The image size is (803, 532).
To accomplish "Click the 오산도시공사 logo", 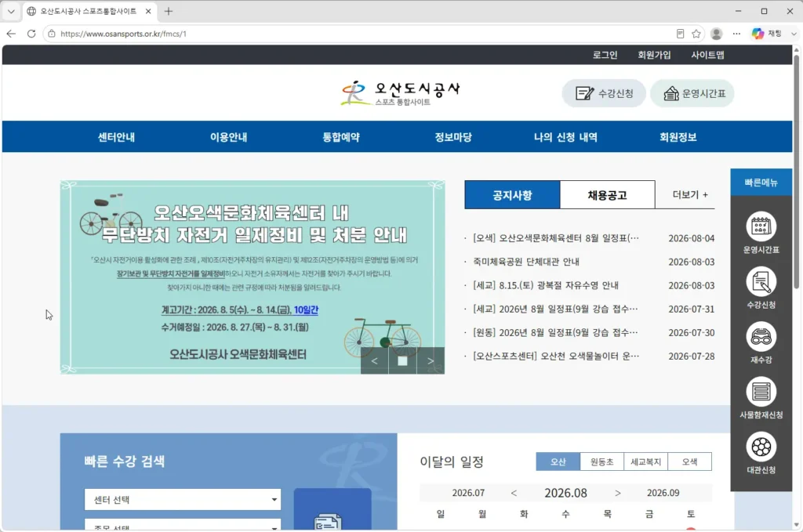I will coord(401,93).
